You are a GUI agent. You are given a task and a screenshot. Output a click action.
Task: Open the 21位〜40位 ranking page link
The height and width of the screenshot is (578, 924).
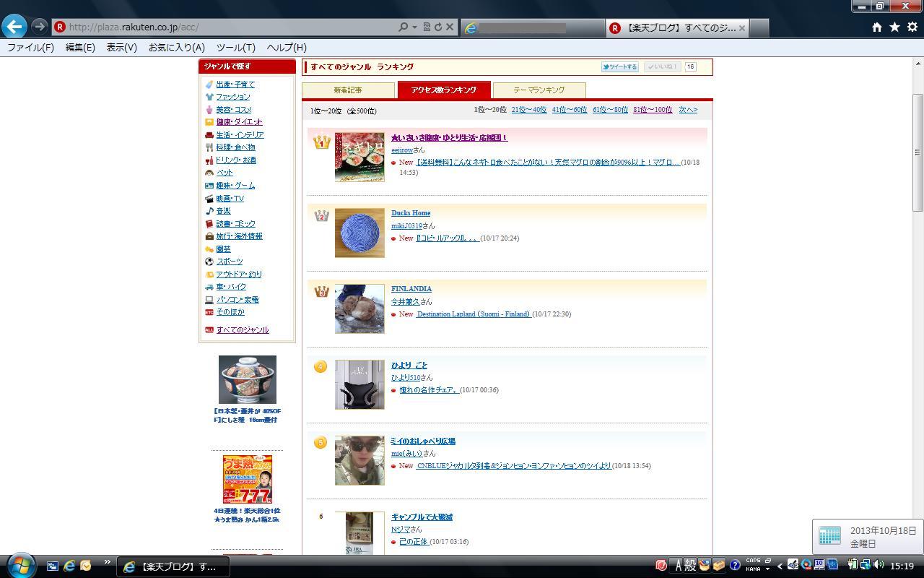pyautogui.click(x=528, y=110)
